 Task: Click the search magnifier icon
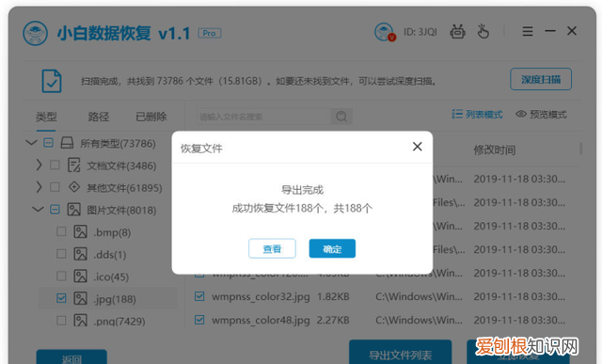coord(341,116)
